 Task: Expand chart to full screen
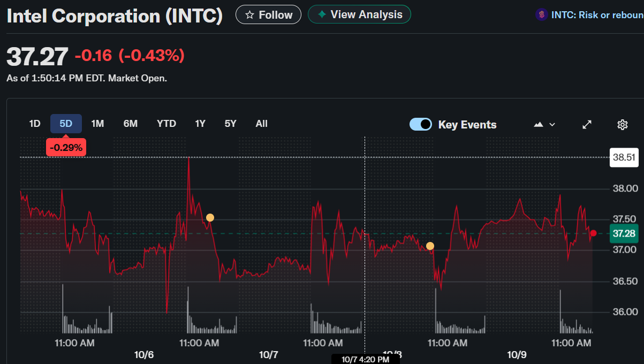[x=587, y=125]
